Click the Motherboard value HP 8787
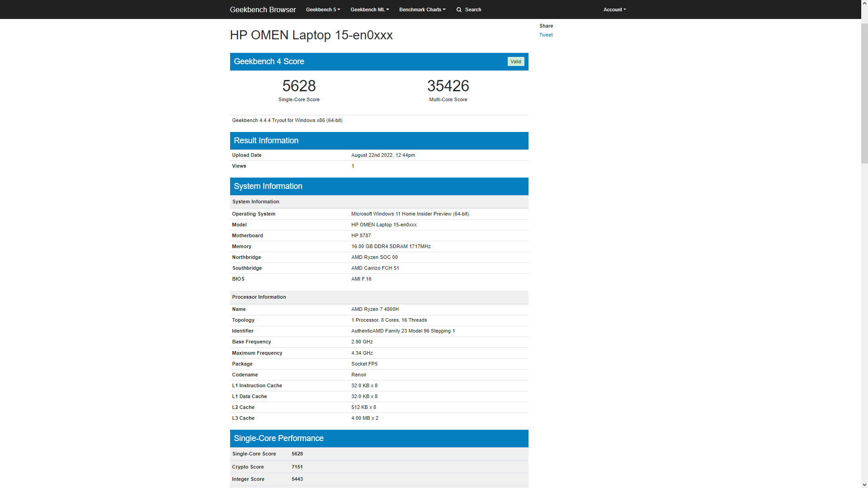868x488 pixels. click(361, 235)
